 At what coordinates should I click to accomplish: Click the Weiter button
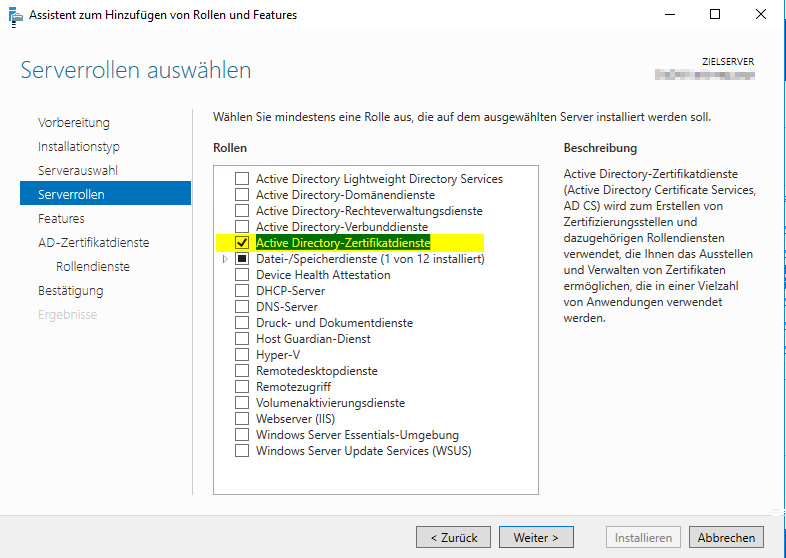[x=536, y=537]
